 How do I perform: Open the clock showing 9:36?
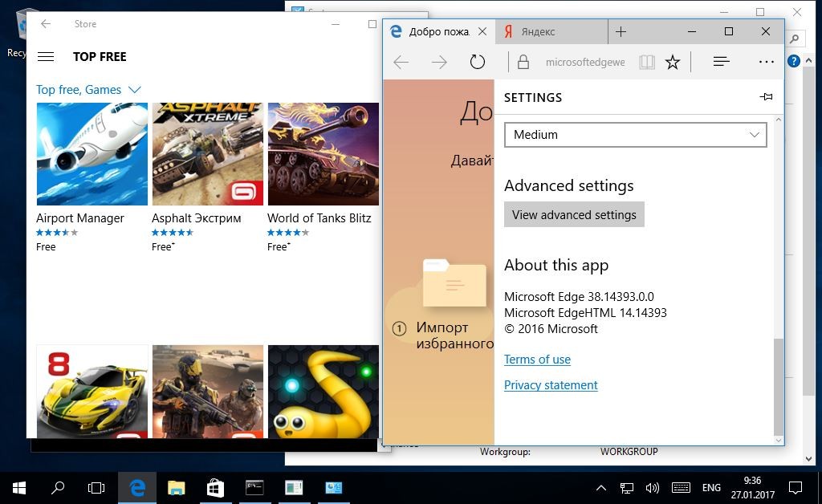753,488
